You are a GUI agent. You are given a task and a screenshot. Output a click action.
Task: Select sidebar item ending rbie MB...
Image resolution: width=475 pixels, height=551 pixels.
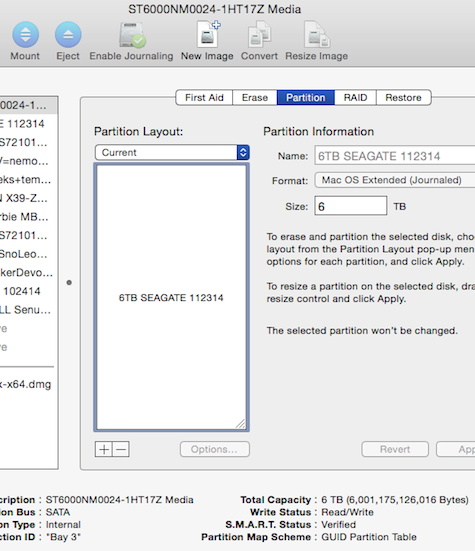28,217
